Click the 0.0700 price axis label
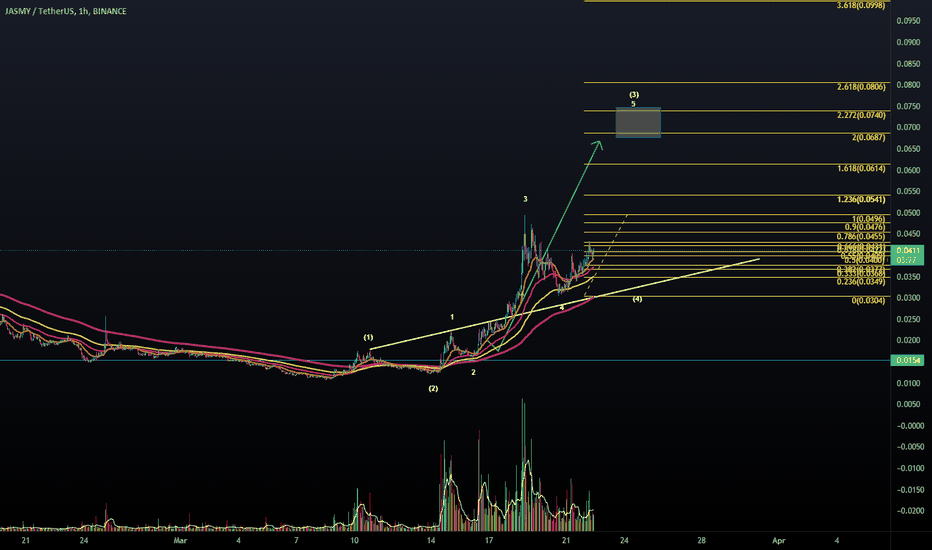932x550 pixels. [x=908, y=127]
